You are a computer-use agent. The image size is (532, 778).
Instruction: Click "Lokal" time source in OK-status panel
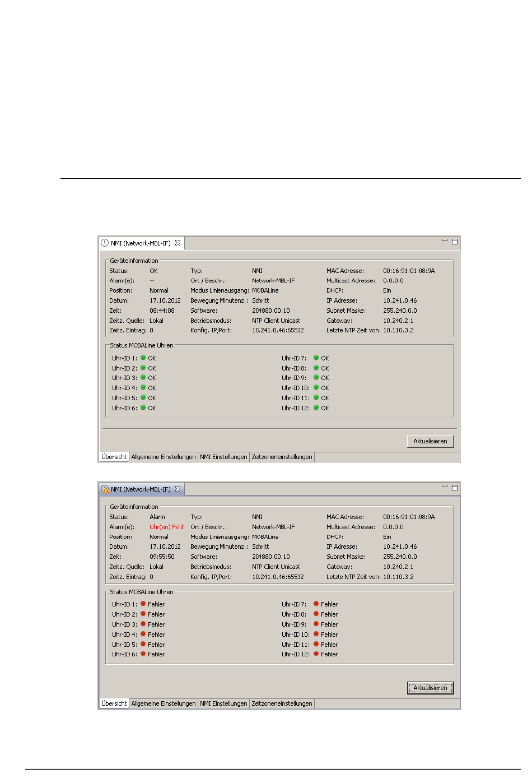click(157, 321)
